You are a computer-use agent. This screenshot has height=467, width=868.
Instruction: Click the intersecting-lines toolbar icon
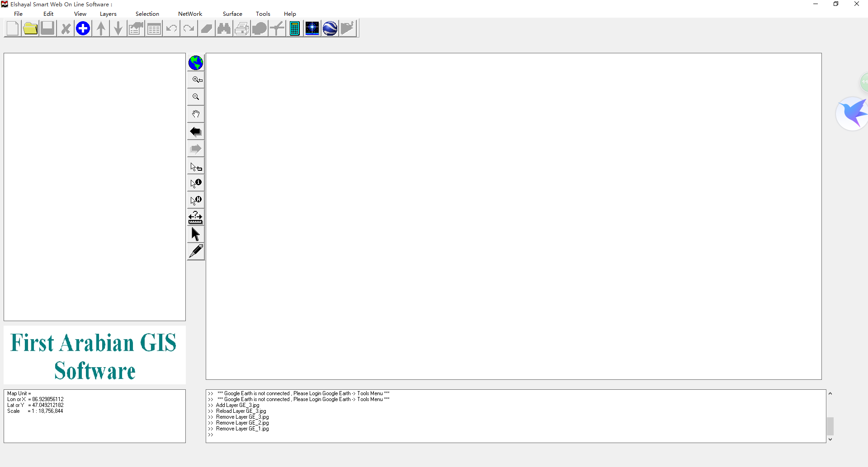(277, 28)
